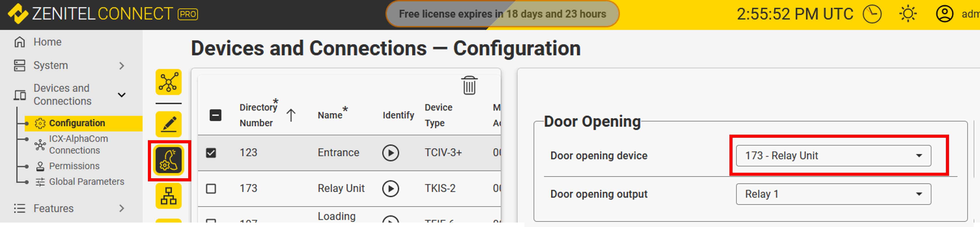Check the Relay Unit row checkbox
Image resolution: width=980 pixels, height=227 pixels.
(211, 188)
